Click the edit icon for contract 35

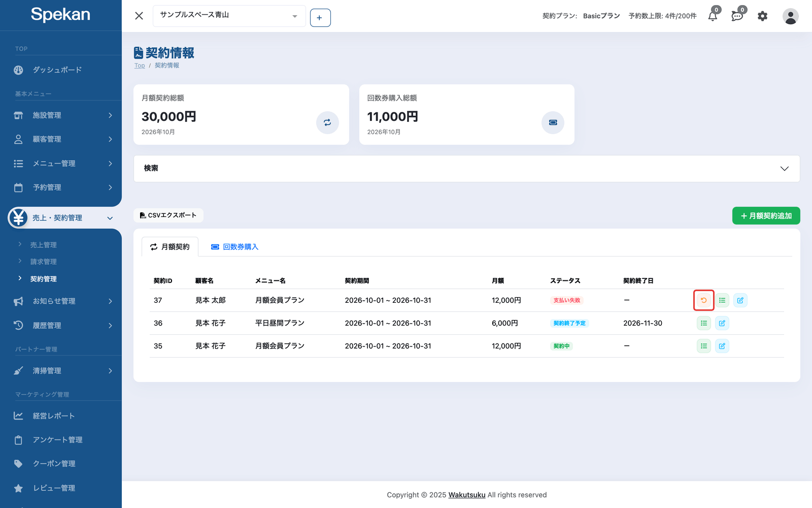click(722, 346)
